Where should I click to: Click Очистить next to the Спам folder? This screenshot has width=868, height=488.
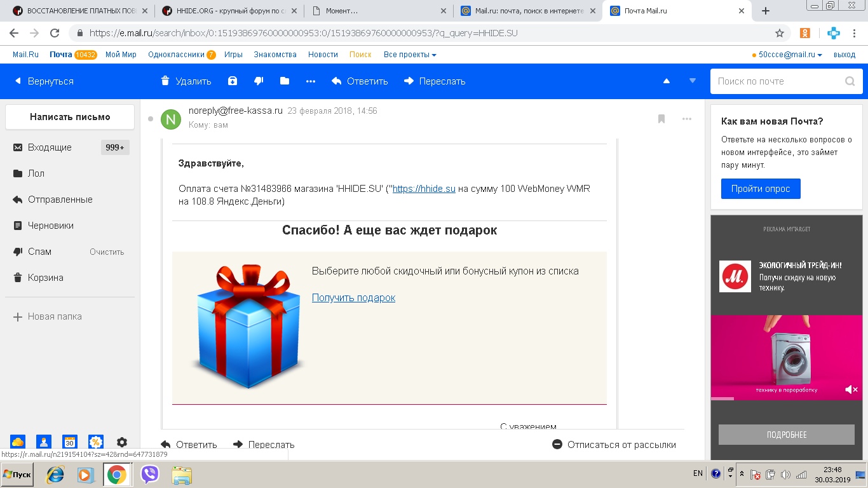(107, 252)
